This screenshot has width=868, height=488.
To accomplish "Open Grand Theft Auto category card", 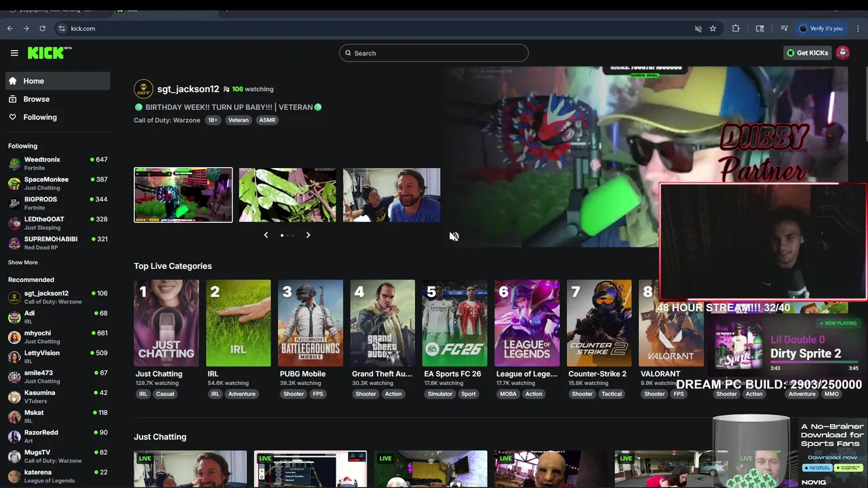I will tap(382, 323).
